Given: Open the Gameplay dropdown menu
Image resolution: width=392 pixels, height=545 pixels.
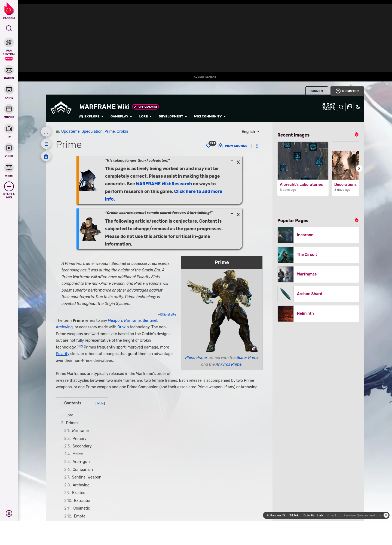Looking at the screenshot, I should click(x=121, y=116).
